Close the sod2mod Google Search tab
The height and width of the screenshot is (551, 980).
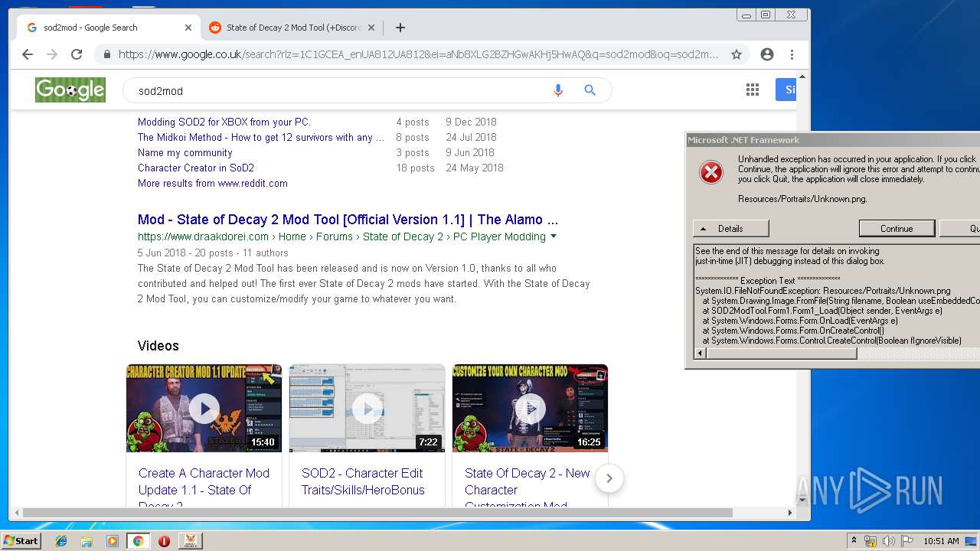point(188,28)
